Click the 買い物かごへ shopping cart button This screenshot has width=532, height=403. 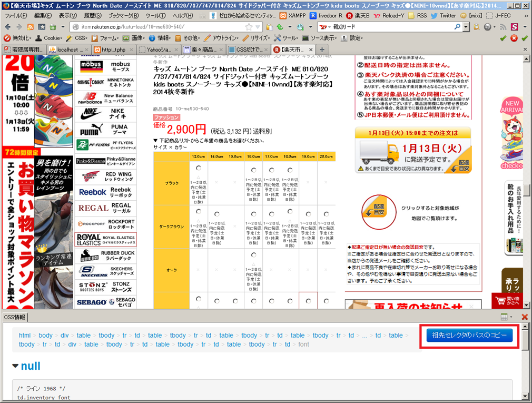click(x=508, y=301)
